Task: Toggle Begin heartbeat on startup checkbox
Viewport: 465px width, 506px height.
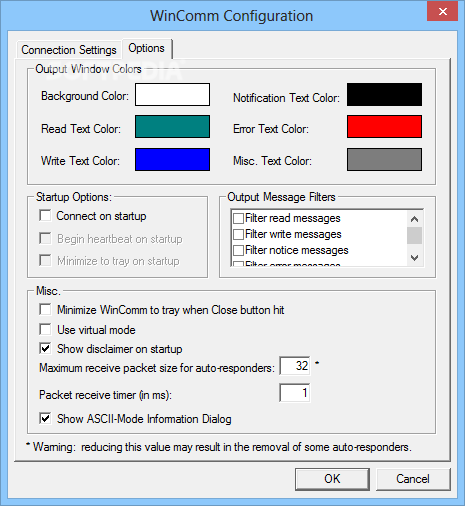Action: pyautogui.click(x=45, y=238)
